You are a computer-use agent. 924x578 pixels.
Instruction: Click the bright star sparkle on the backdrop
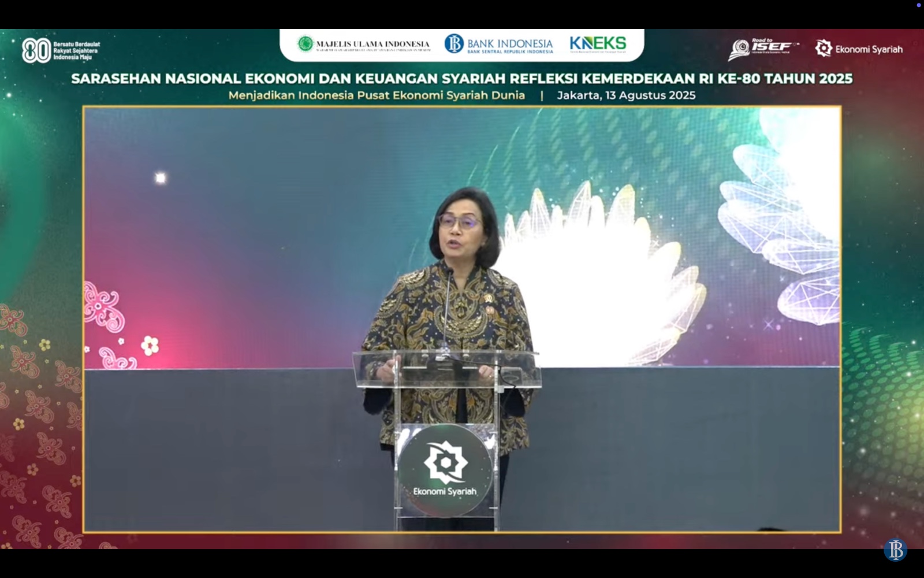[161, 178]
